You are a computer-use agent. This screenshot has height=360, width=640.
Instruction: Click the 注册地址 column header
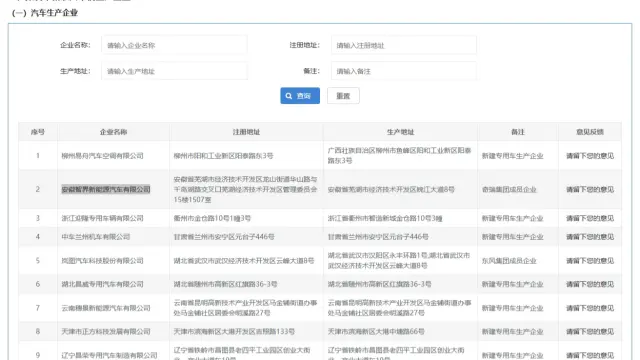[246, 132]
